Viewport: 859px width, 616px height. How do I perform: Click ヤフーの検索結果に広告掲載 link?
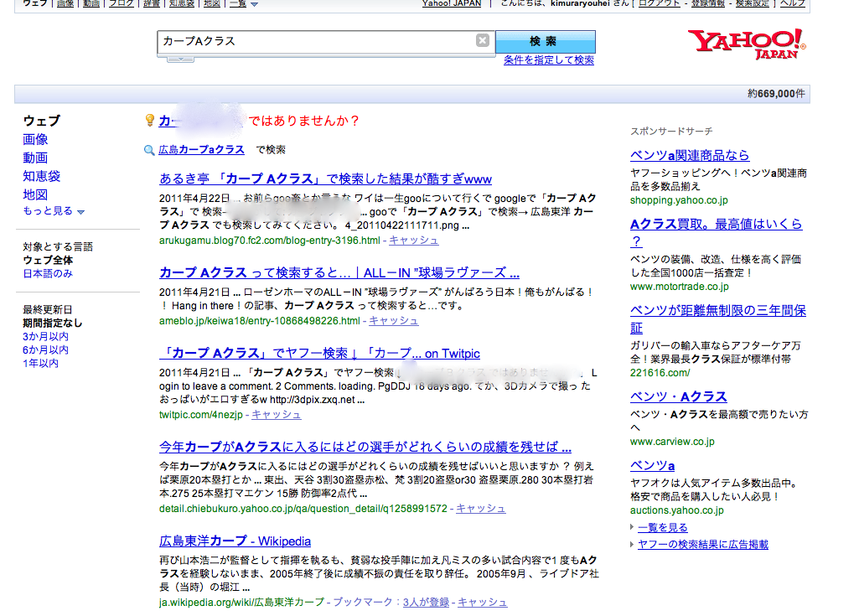(703, 545)
